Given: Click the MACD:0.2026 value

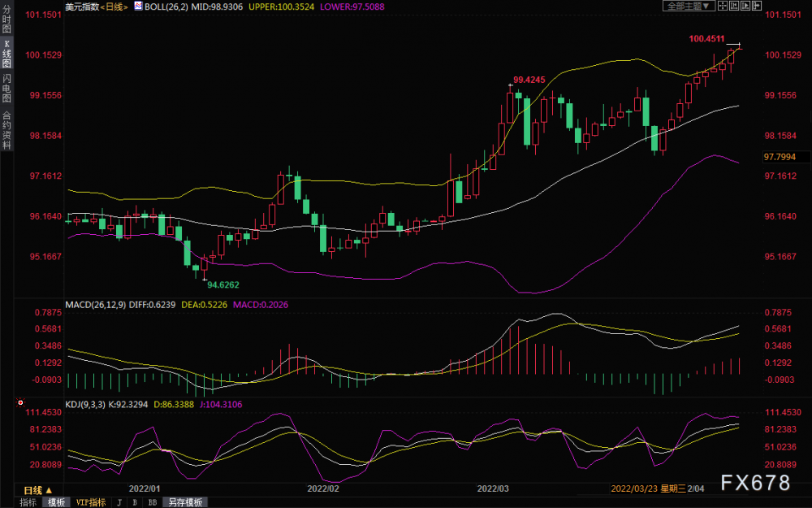Looking at the screenshot, I should [261, 305].
